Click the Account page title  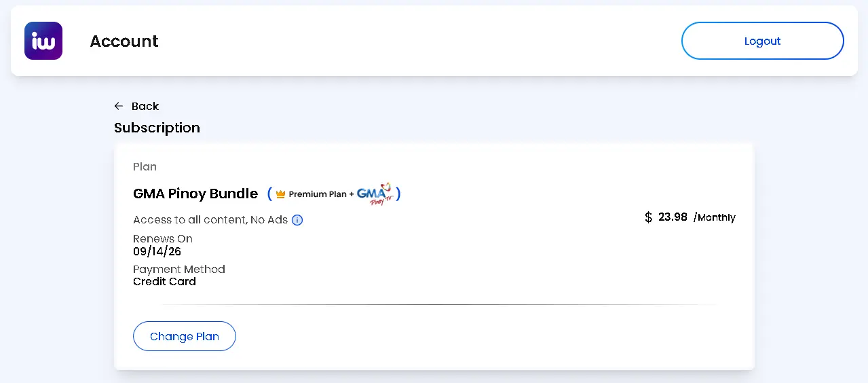[x=124, y=41]
